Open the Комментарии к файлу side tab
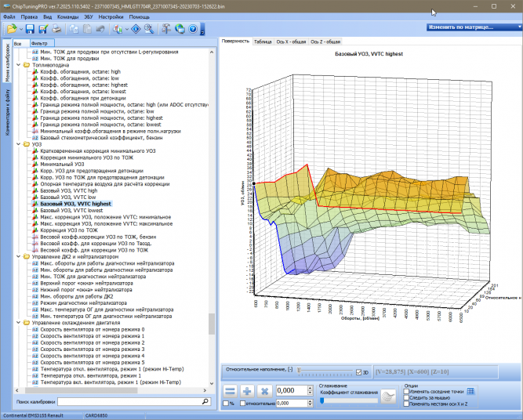The height and width of the screenshot is (420, 523). 7,112
